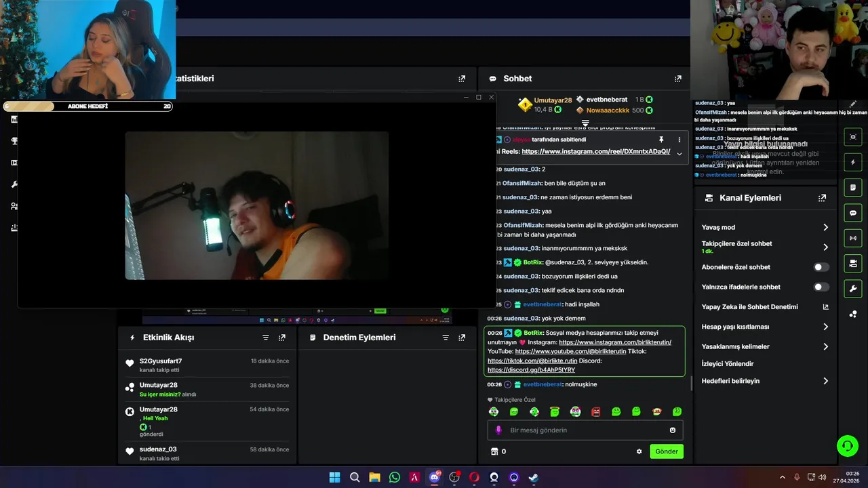868x488 pixels.
Task: Open WhatsApp from taskbar
Action: pos(395,477)
